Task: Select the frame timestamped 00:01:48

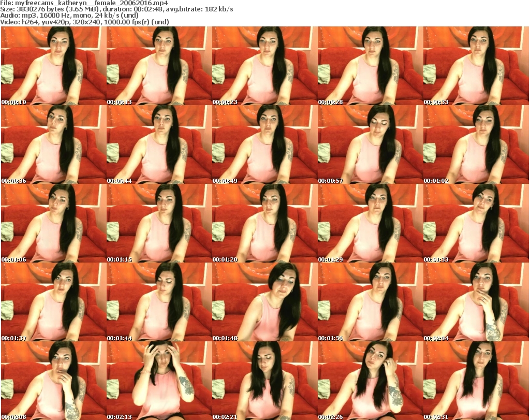Action: click(264, 302)
